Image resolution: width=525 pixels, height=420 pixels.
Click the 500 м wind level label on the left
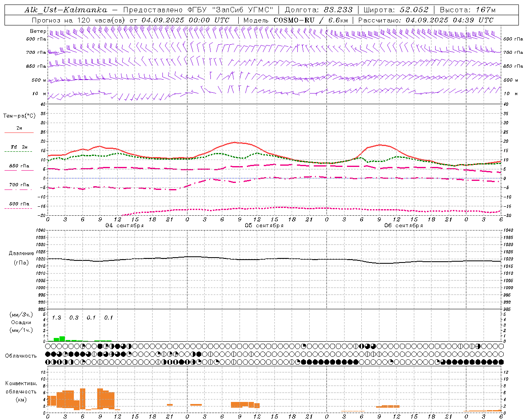coord(39,80)
